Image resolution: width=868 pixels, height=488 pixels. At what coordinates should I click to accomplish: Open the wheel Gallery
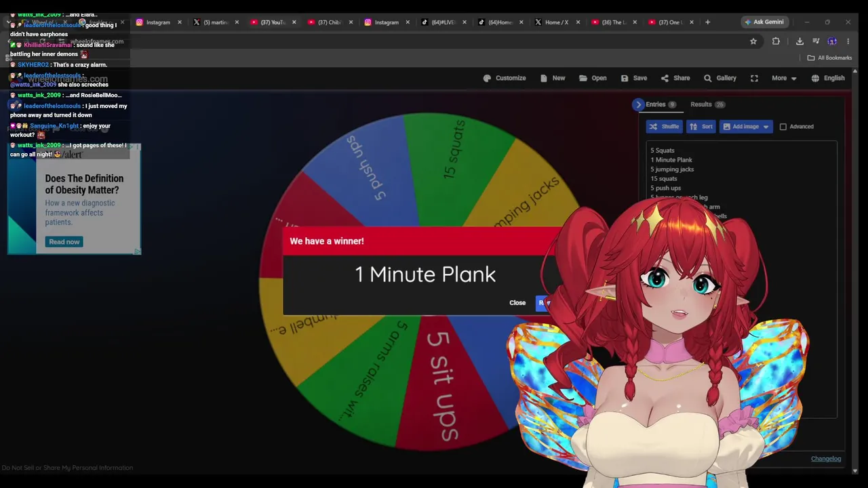pyautogui.click(x=720, y=78)
